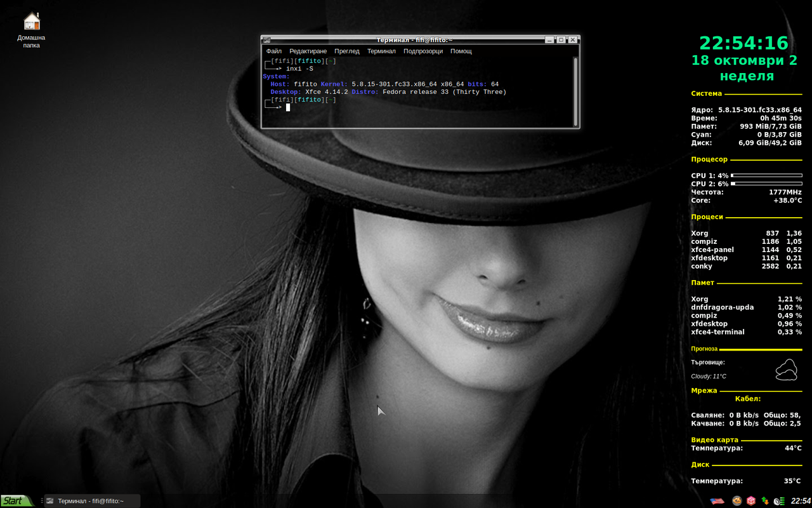Screen dimensions: 812x508
Task: Click the 'Система' section heading
Action: (x=706, y=93)
